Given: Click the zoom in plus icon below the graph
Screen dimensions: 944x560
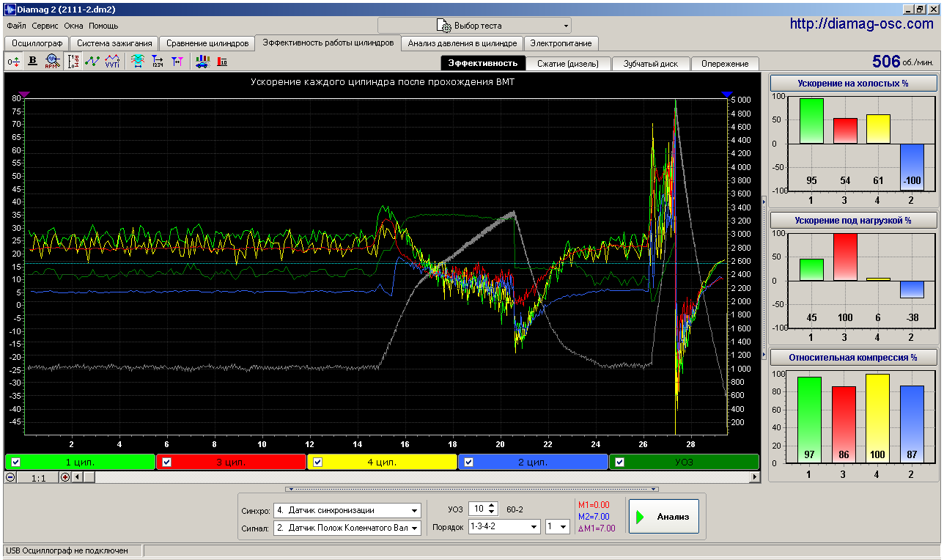Looking at the screenshot, I should [65, 477].
